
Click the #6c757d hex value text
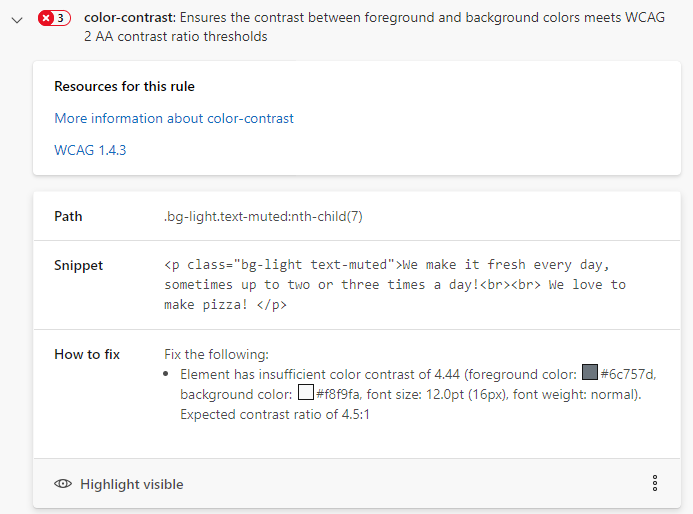coord(628,374)
